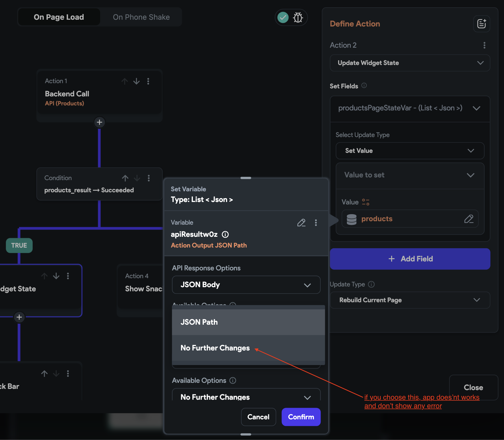504x440 pixels.
Task: Open the add-note icon in Define Action panel
Action: (481, 24)
